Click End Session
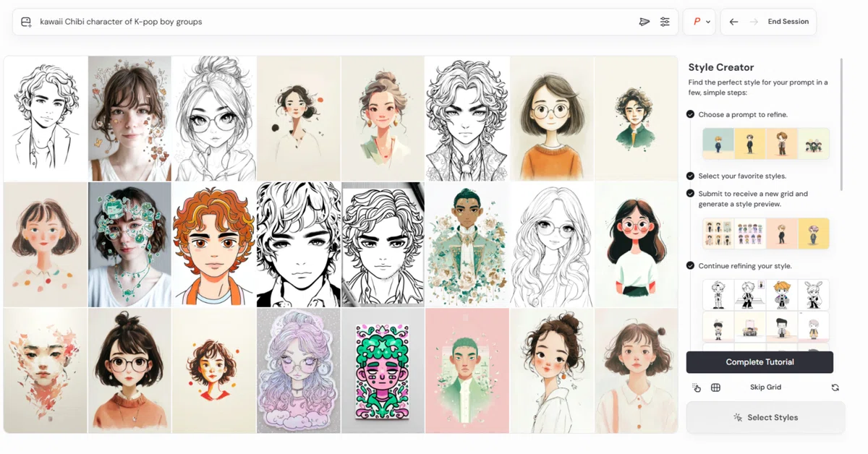This screenshot has height=454, width=868. [x=788, y=22]
